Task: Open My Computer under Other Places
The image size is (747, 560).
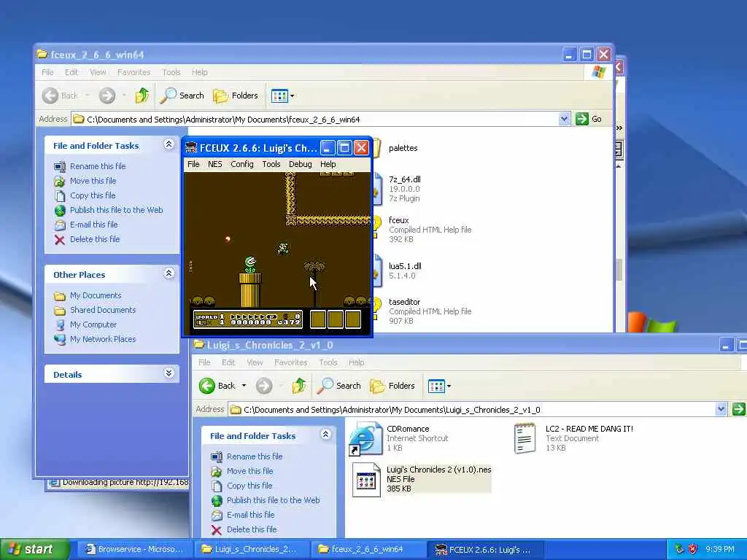Action: (93, 324)
